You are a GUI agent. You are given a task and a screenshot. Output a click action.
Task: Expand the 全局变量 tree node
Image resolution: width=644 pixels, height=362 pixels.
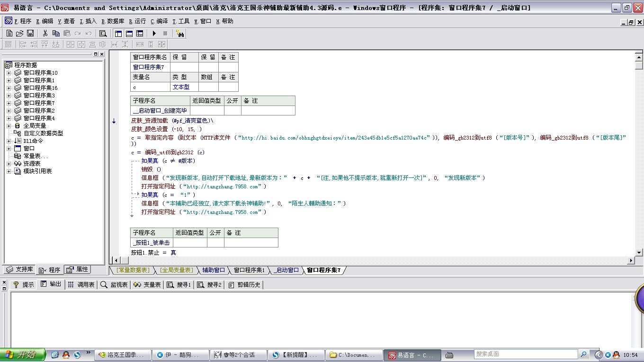[x=9, y=126]
